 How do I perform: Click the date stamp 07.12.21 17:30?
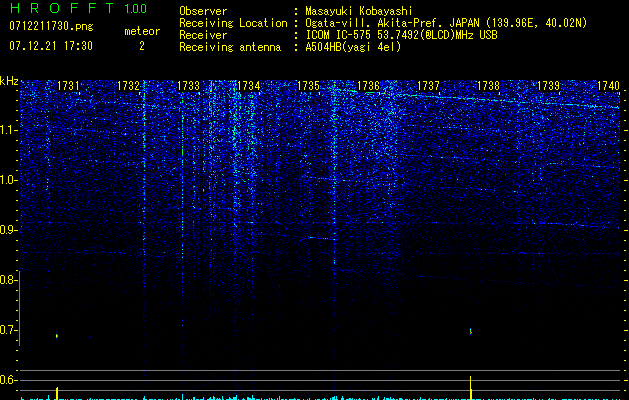(51, 46)
